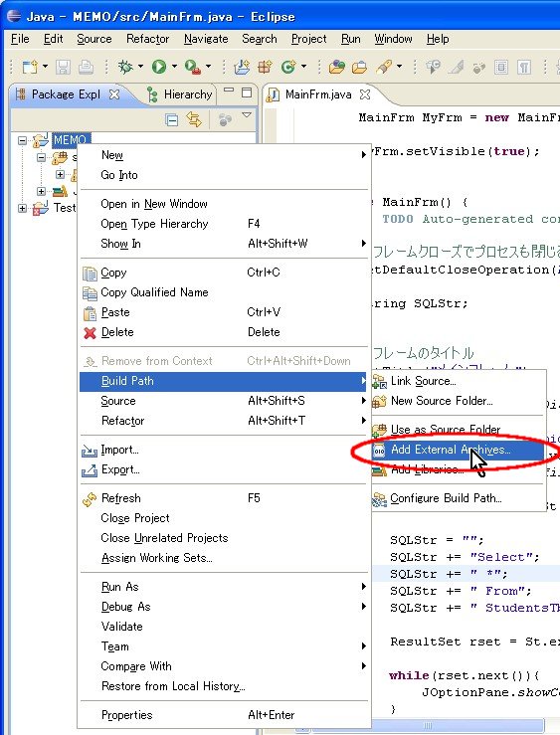560x735 pixels.
Task: Click the New wizard toolbar icon
Action: [x=30, y=67]
